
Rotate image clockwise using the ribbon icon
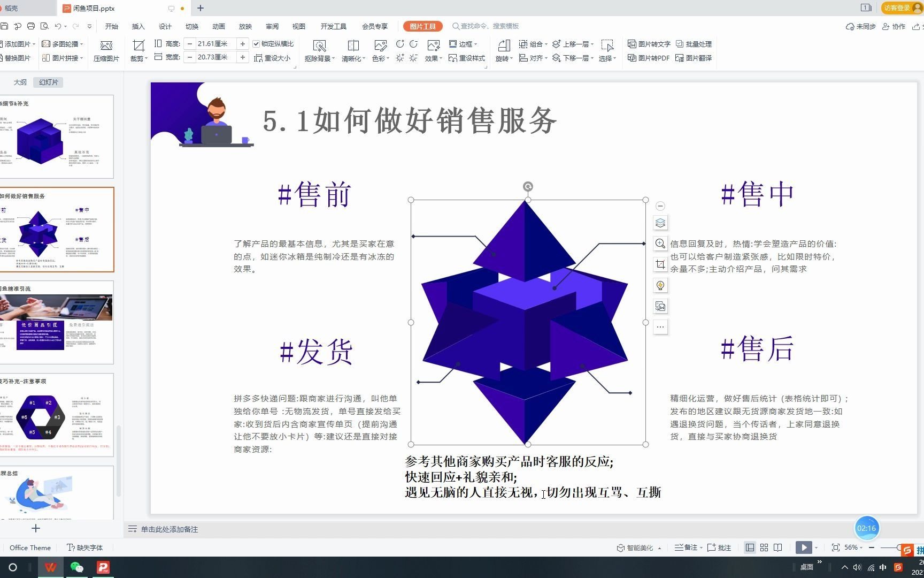pos(400,44)
